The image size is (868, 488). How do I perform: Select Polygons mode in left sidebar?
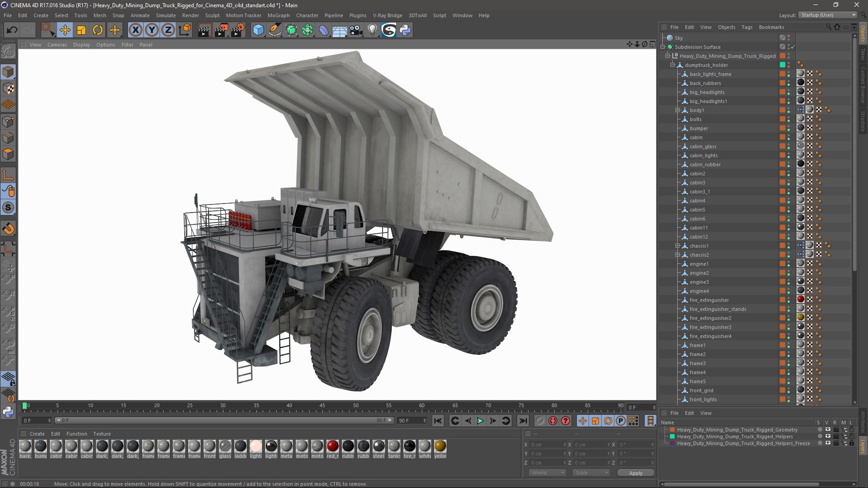click(8, 154)
